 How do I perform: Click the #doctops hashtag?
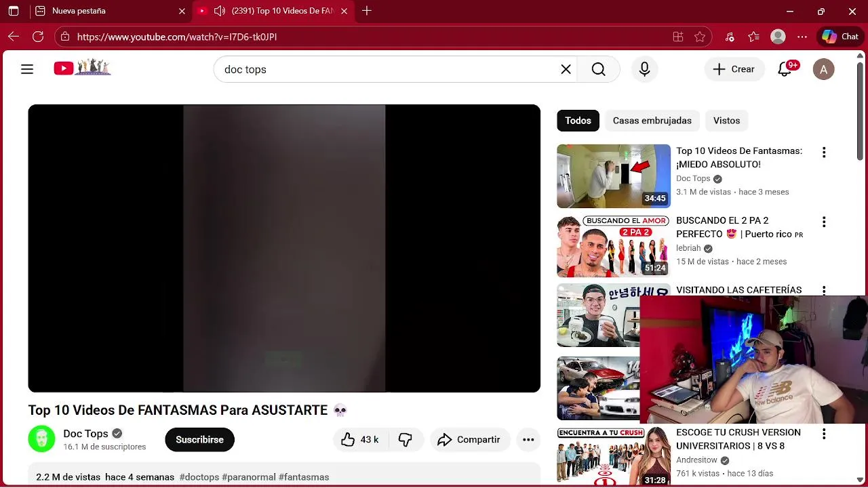199,477
